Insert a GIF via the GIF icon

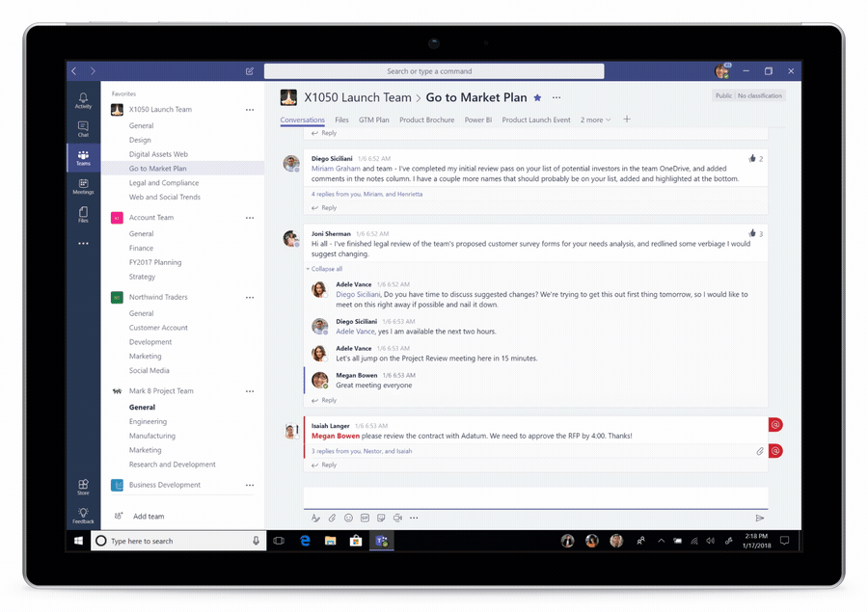point(365,518)
